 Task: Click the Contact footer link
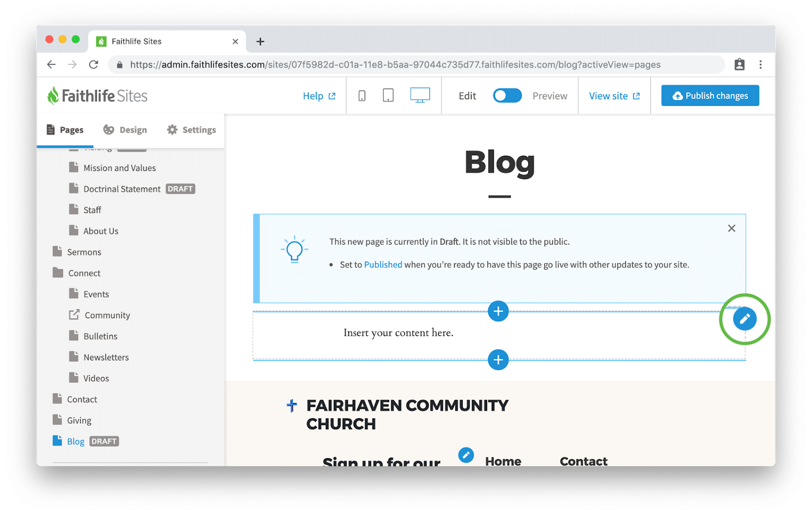pos(584,461)
